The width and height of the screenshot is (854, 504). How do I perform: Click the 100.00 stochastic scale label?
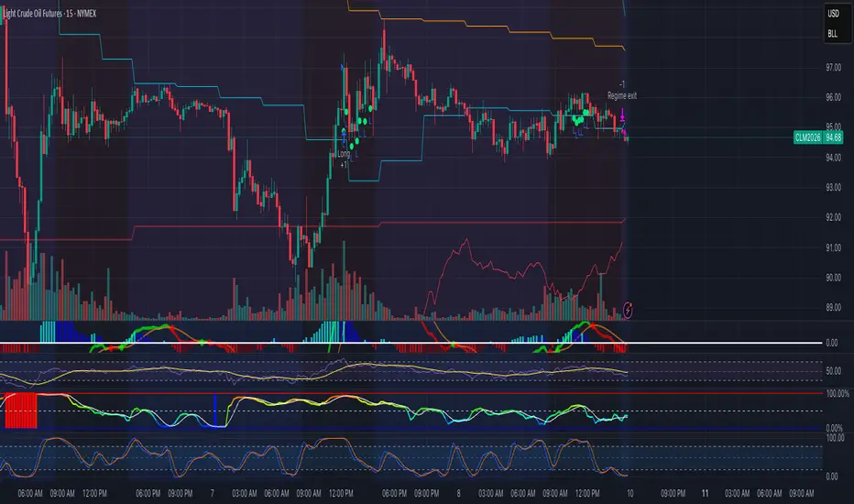click(835, 438)
